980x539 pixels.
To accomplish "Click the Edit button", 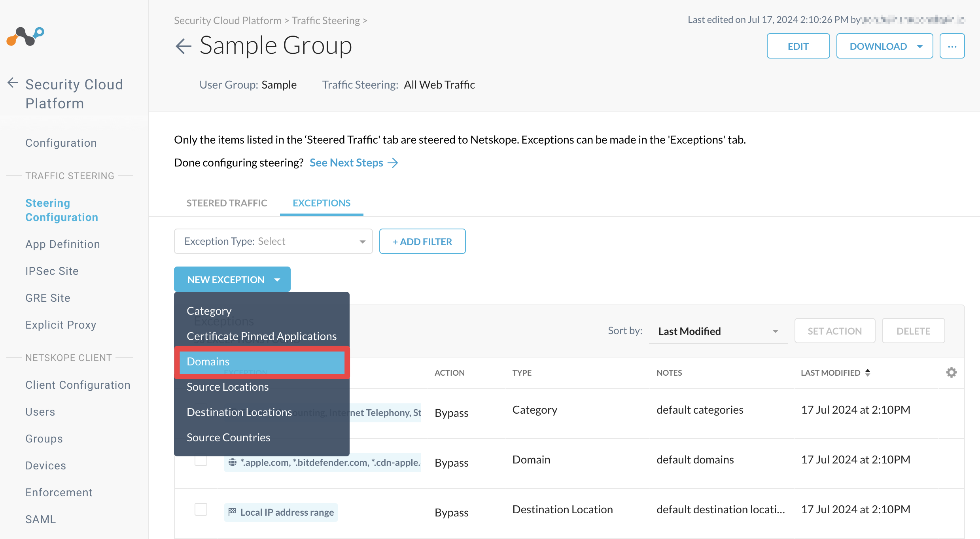I will tap(798, 46).
